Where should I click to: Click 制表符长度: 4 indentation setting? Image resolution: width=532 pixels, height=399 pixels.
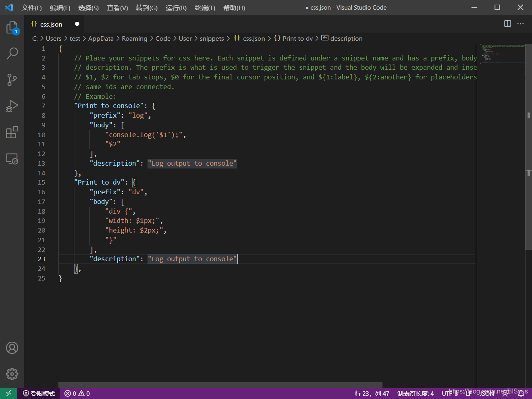(x=416, y=393)
